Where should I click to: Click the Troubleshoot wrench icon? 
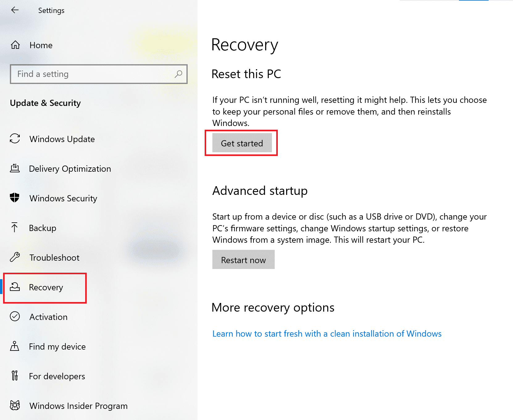pyautogui.click(x=15, y=258)
